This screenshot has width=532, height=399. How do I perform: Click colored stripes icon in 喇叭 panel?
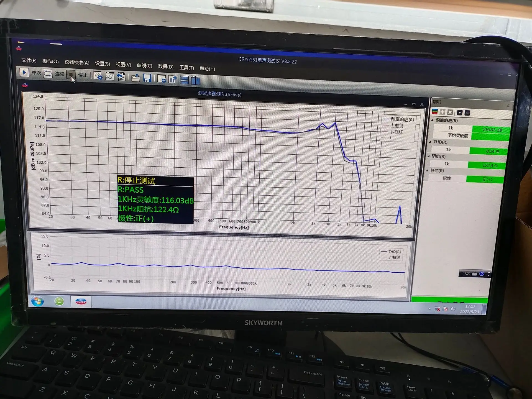click(x=435, y=112)
